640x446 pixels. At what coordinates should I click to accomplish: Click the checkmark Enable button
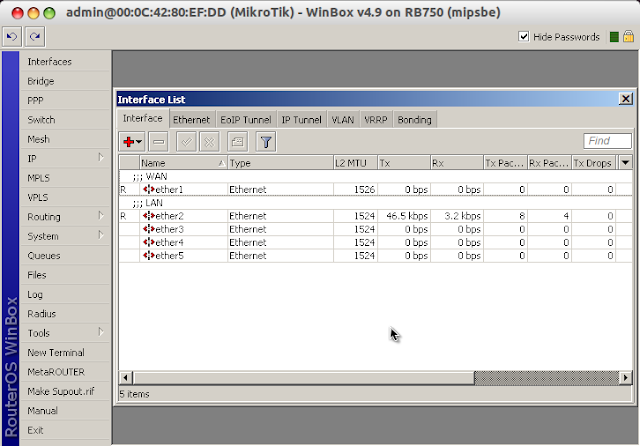click(187, 142)
